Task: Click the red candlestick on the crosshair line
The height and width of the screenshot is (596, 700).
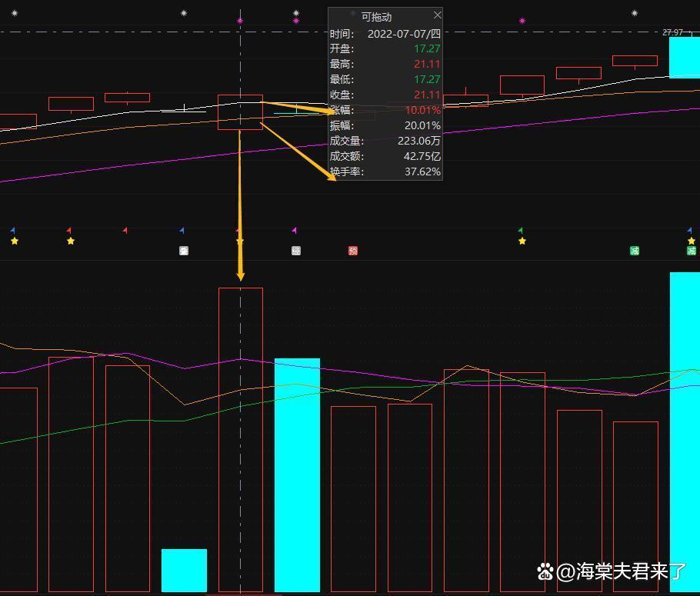Action: pos(240,112)
